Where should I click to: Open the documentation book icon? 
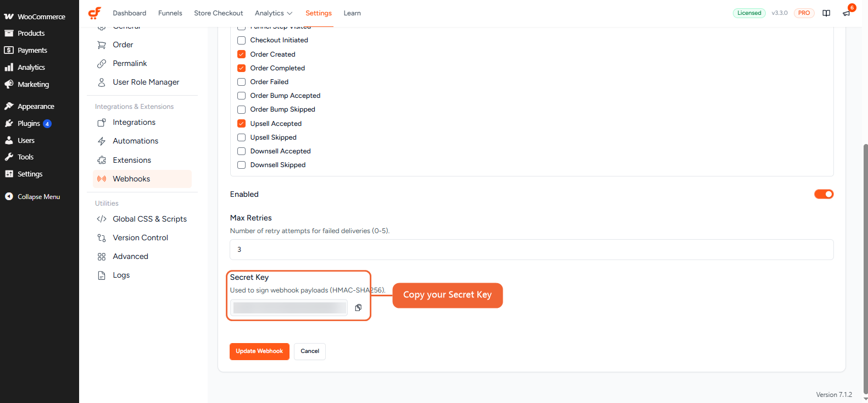point(826,13)
